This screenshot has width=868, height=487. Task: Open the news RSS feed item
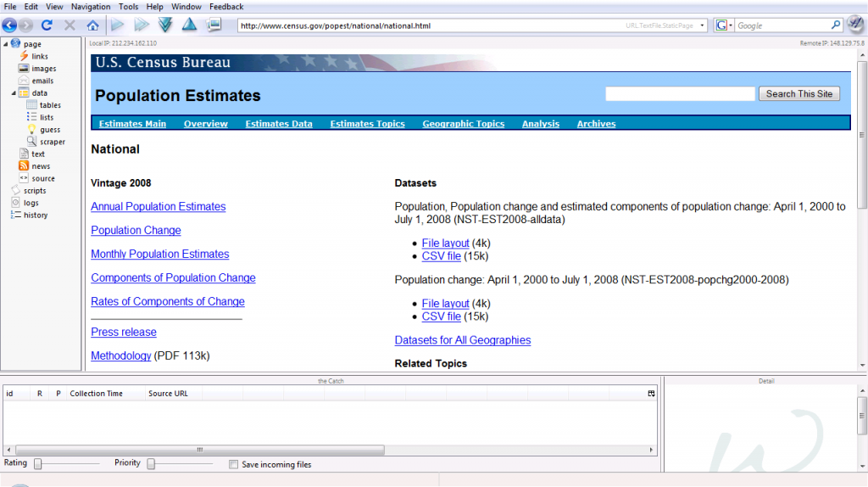click(x=41, y=166)
